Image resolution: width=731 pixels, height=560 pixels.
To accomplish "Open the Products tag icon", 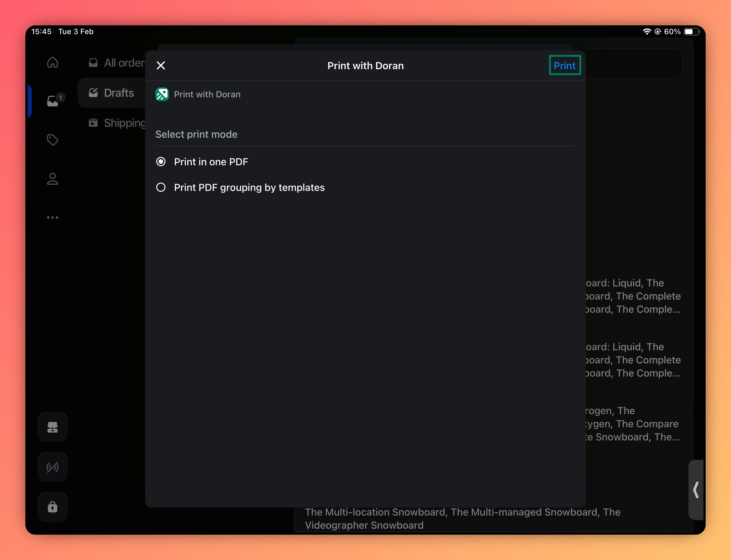I will (x=53, y=140).
